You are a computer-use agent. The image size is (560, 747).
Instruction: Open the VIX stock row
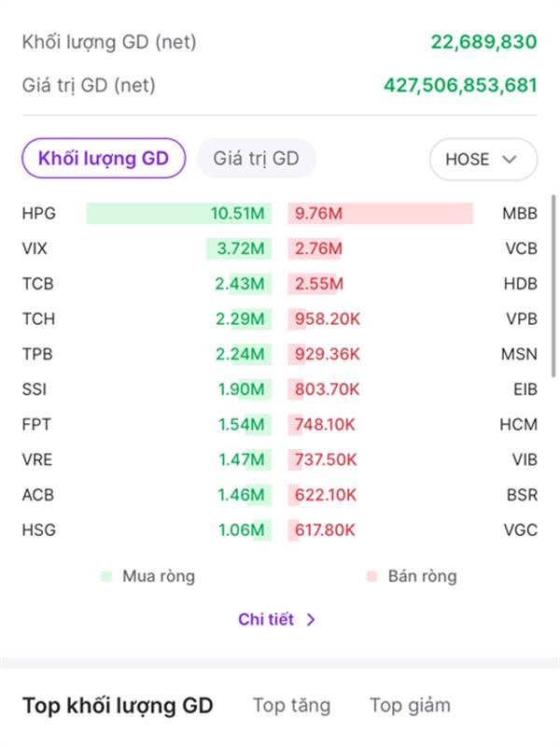coord(35,249)
